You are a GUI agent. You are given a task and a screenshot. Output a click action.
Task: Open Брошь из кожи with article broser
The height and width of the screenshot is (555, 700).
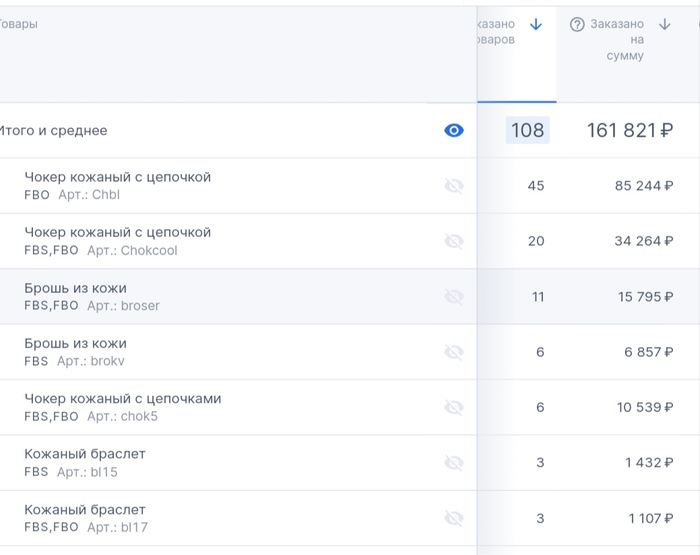pyautogui.click(x=75, y=288)
